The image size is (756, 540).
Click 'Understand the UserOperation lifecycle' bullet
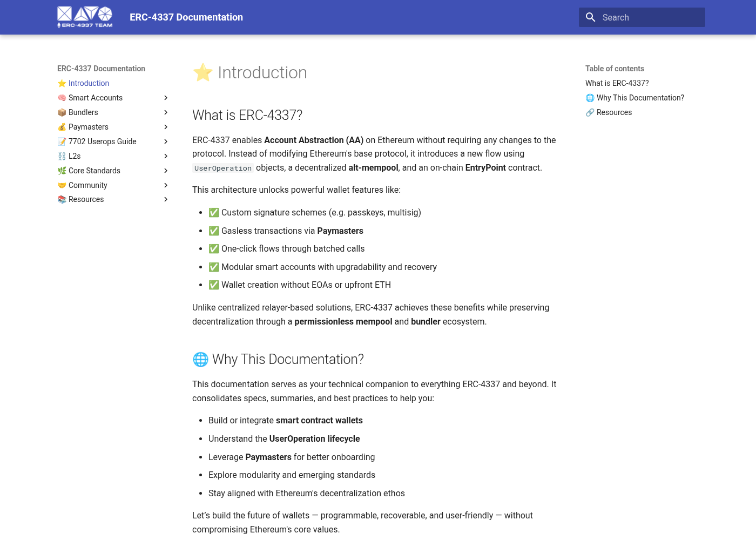click(284, 438)
